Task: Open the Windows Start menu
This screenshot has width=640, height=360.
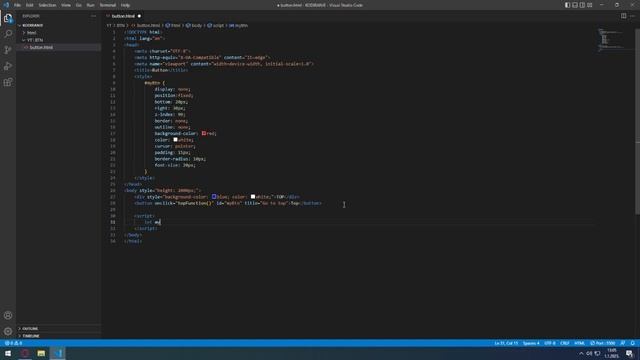Action: [8, 353]
